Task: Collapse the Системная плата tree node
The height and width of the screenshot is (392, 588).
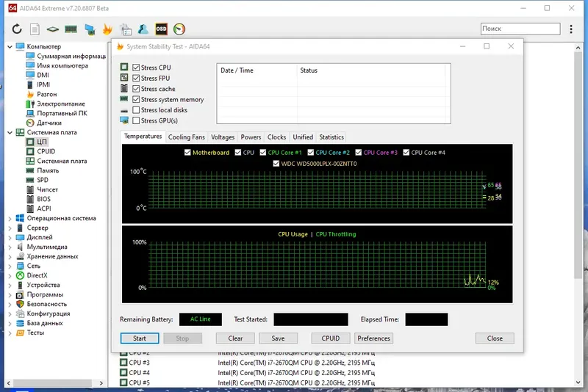Action: 10,132
